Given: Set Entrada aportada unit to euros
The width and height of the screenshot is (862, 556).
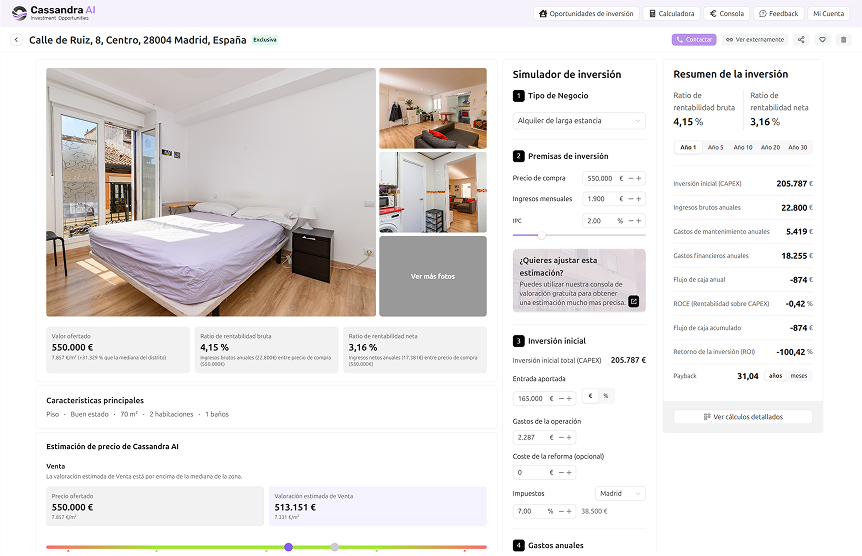Looking at the screenshot, I should click(590, 396).
